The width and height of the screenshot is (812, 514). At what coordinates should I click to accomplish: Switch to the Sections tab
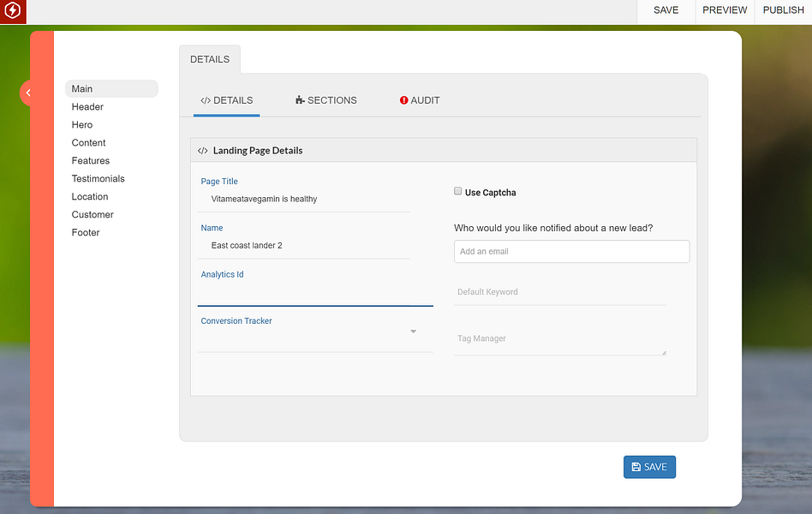pyautogui.click(x=325, y=100)
